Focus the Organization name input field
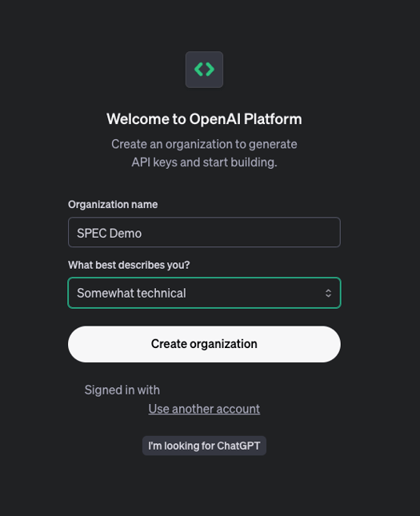 [204, 232]
